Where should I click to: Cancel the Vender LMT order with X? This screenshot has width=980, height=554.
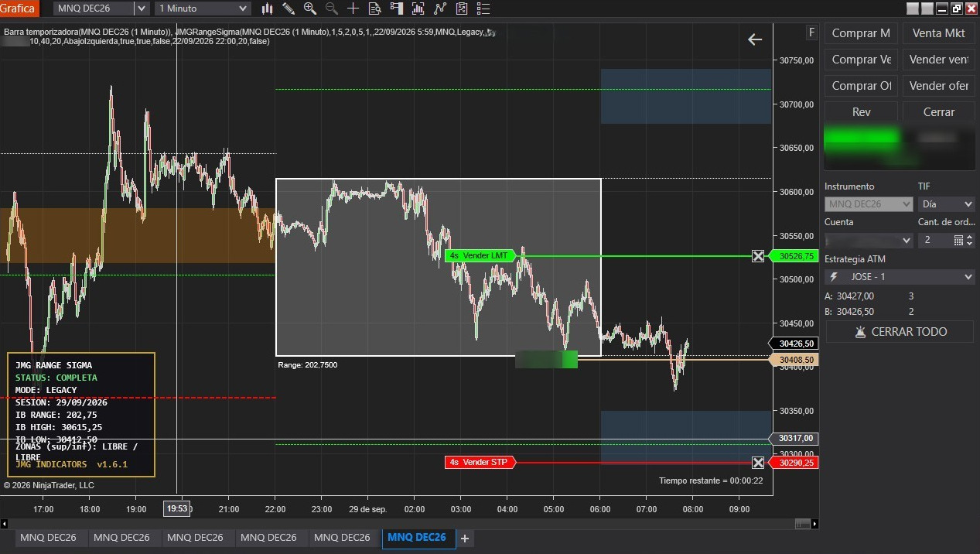[x=758, y=256]
